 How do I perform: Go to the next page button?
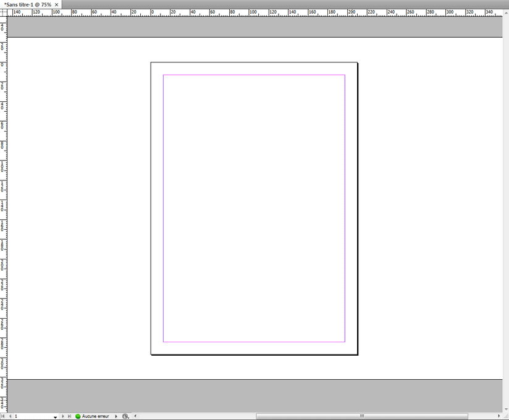pyautogui.click(x=62, y=416)
